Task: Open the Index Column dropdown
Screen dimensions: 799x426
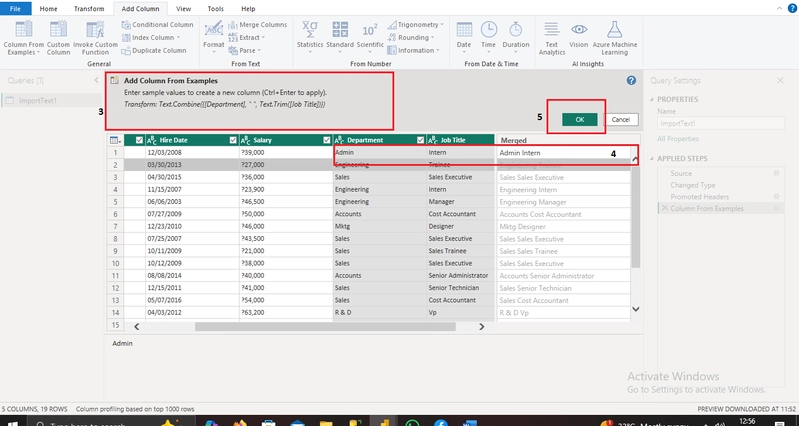Action: (178, 38)
